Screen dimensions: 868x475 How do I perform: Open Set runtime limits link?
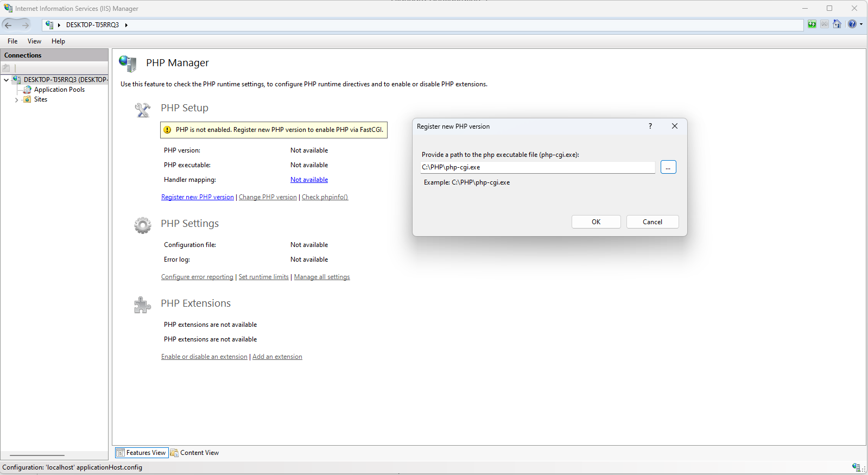pyautogui.click(x=264, y=277)
